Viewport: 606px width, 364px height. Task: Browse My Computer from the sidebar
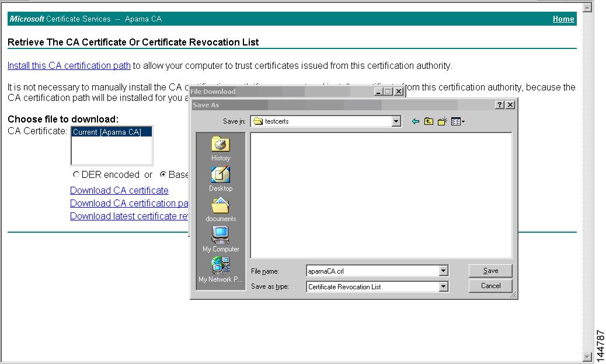click(220, 237)
